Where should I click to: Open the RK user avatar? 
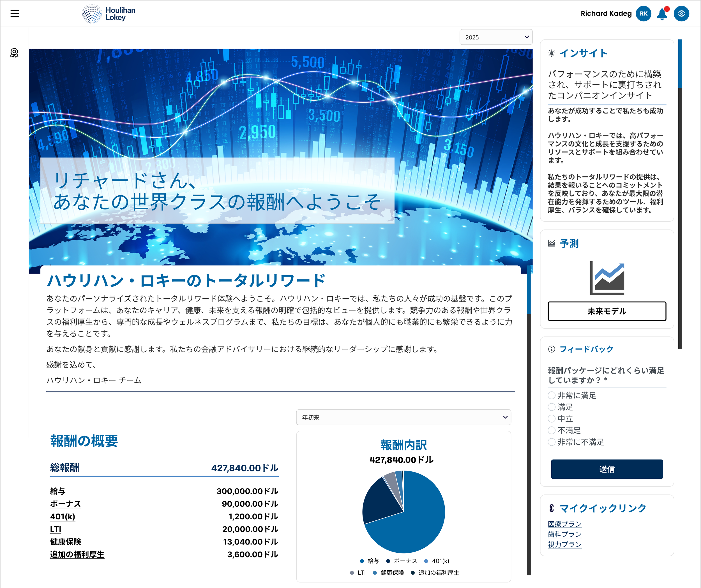point(643,14)
